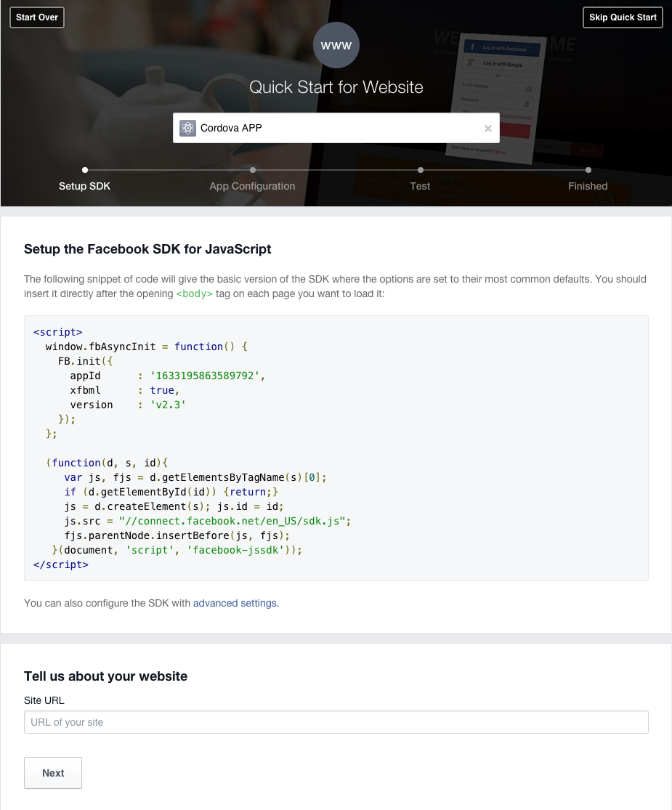Click the Start Over button
This screenshot has width=672, height=810.
[37, 17]
